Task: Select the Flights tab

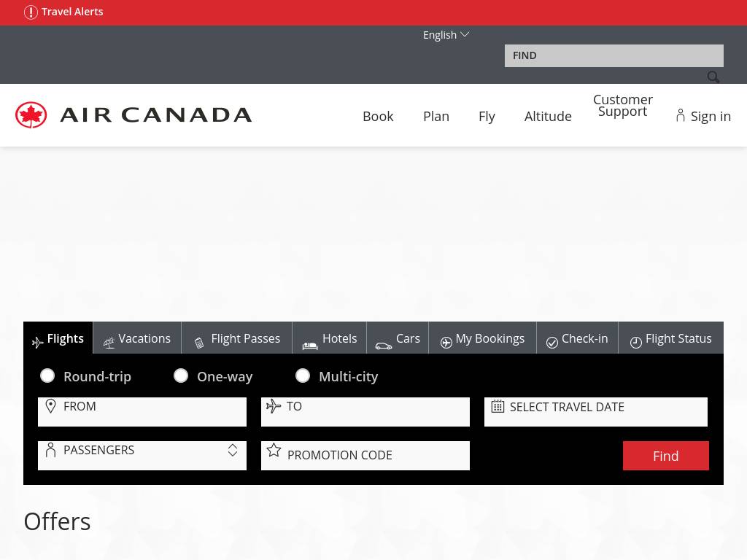Action: point(58,338)
